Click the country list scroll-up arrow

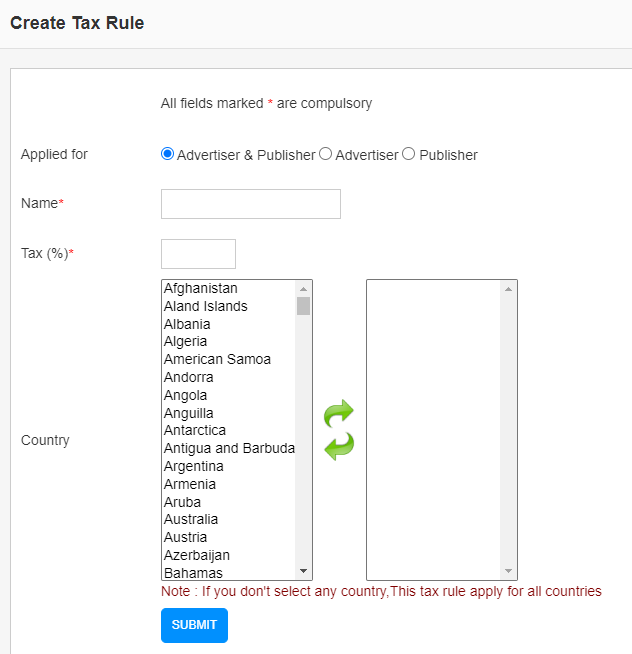(x=303, y=289)
